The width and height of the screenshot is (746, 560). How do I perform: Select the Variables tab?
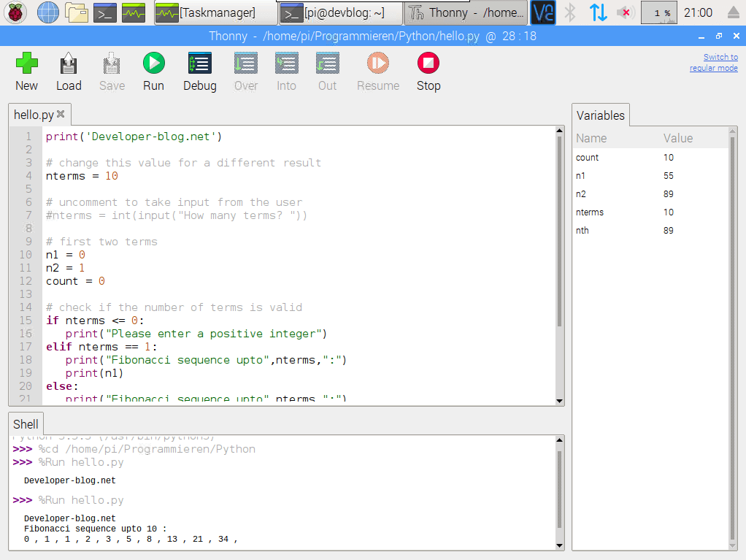tap(600, 115)
